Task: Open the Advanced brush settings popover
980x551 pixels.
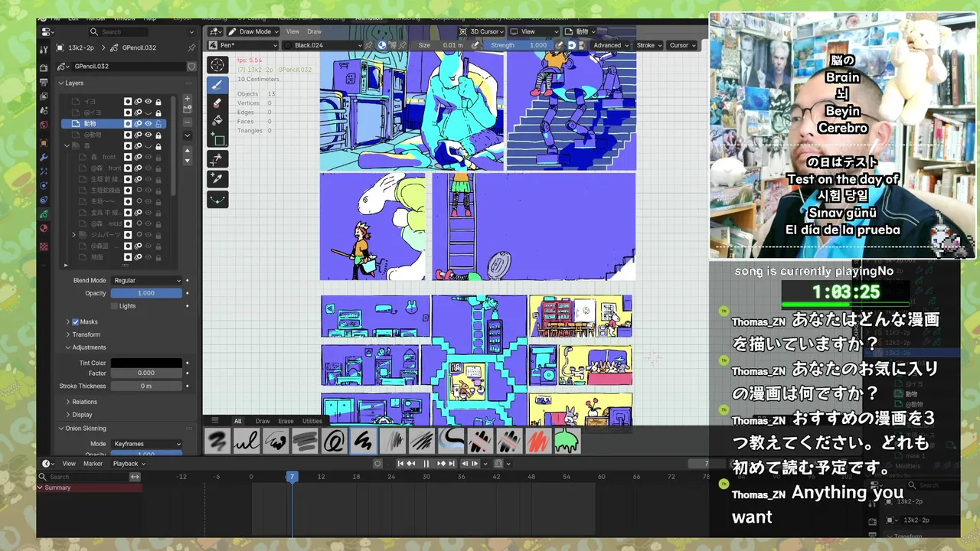Action: coord(611,45)
